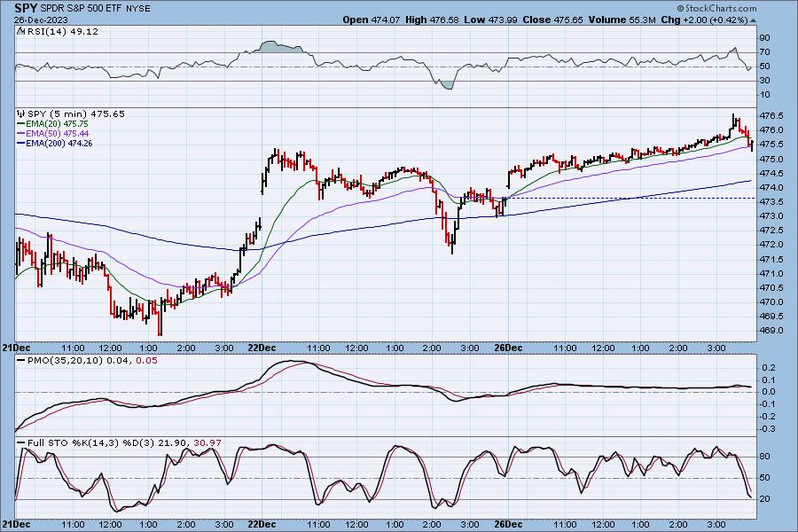Click the High 476.58 value
The image size is (798, 532).
point(432,20)
